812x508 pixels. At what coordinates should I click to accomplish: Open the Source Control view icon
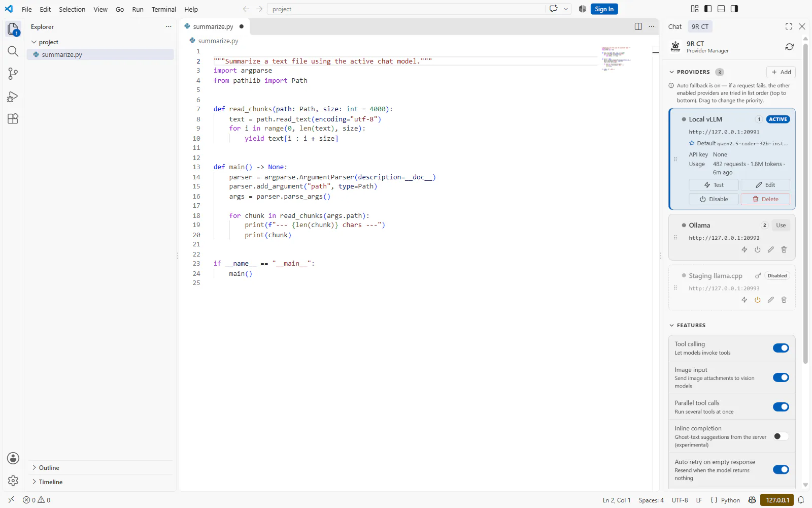pyautogui.click(x=13, y=74)
